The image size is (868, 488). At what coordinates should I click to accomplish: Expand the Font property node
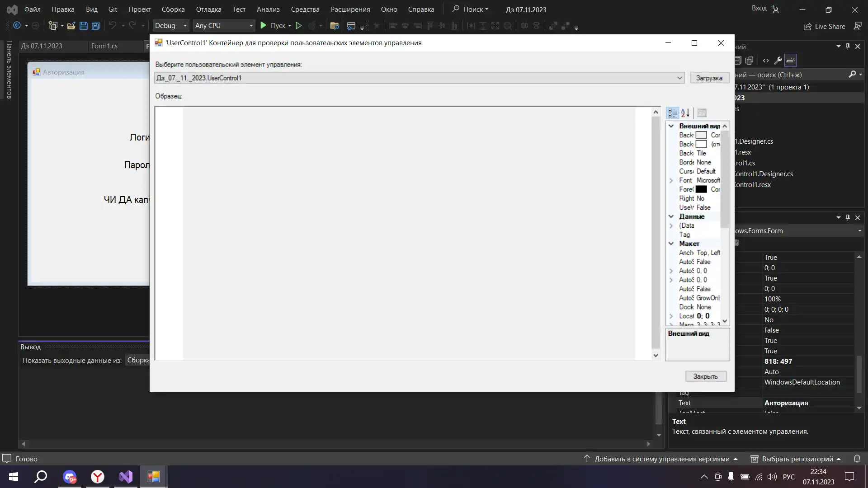(671, 180)
